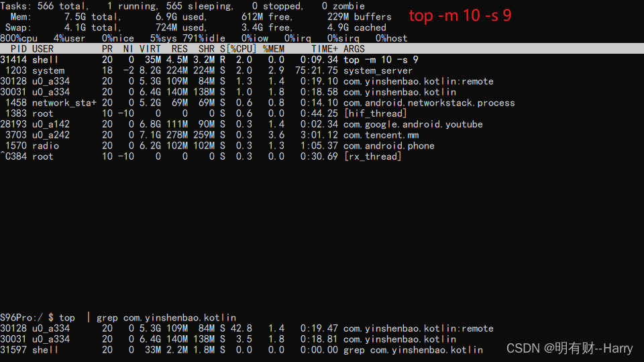The height and width of the screenshot is (362, 644).
Task: Click '5%sys' in the CPU line
Action: tap(163, 38)
